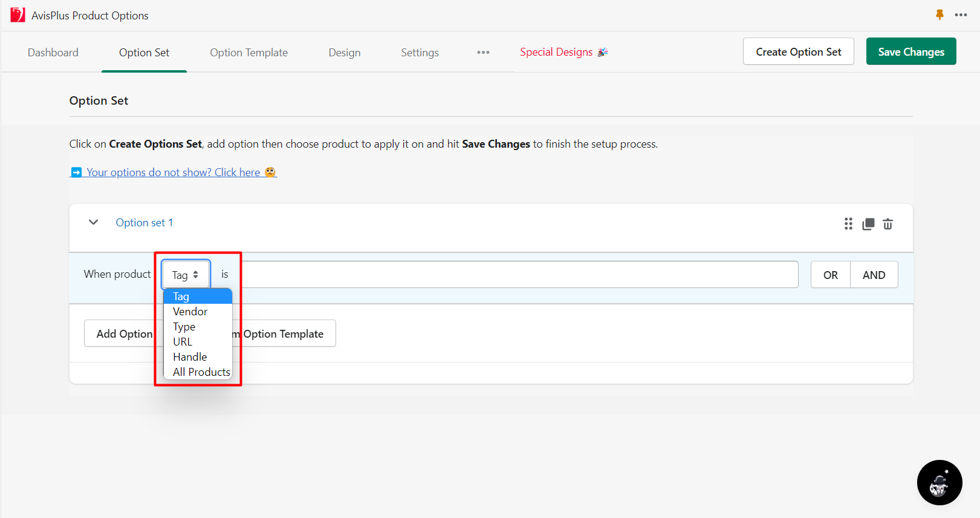980x518 pixels.
Task: Open the Special Designs tab
Action: point(564,52)
